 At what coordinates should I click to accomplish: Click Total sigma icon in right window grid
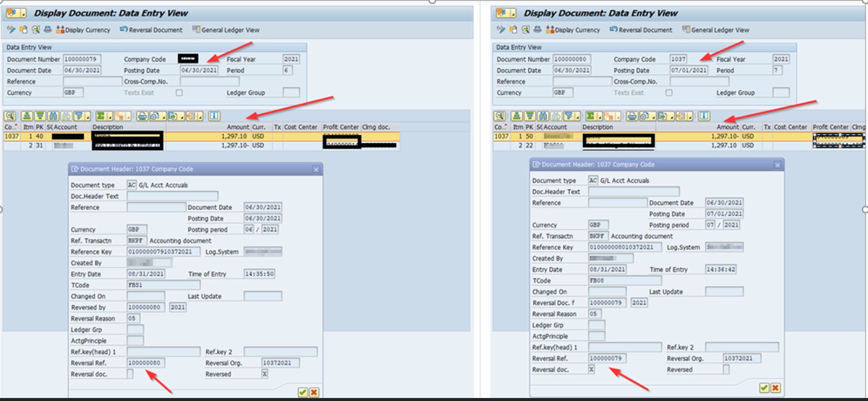591,116
